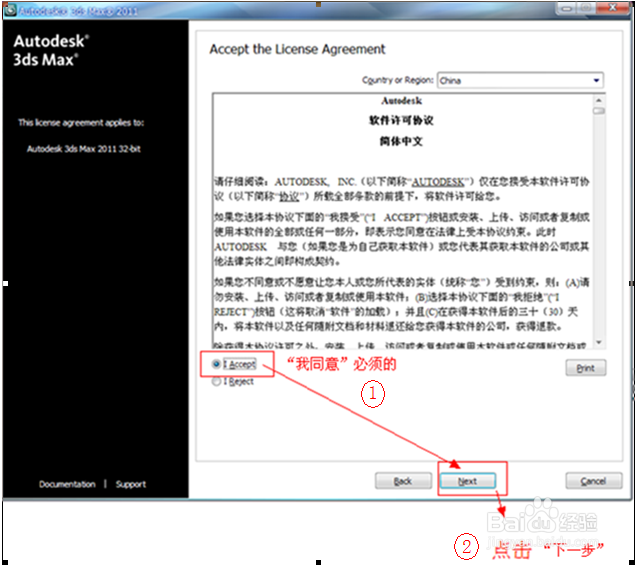Click the license scrollbar up arrow
This screenshot has height=565, width=635.
point(599,100)
